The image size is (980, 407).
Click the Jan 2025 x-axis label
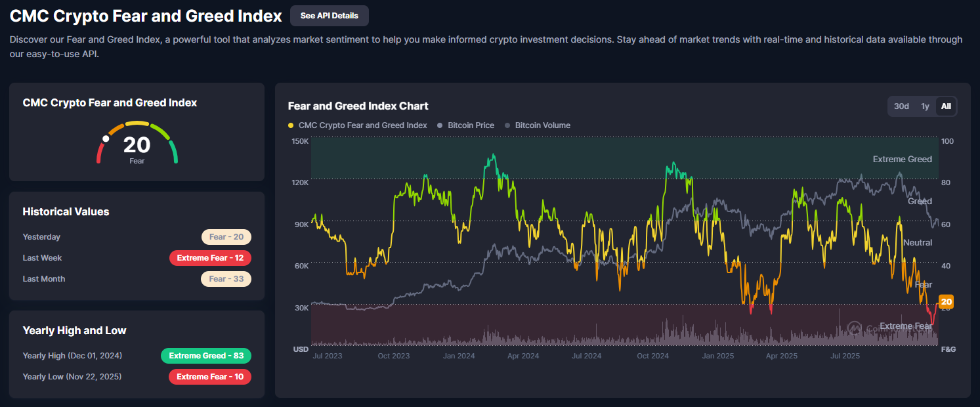[717, 356]
